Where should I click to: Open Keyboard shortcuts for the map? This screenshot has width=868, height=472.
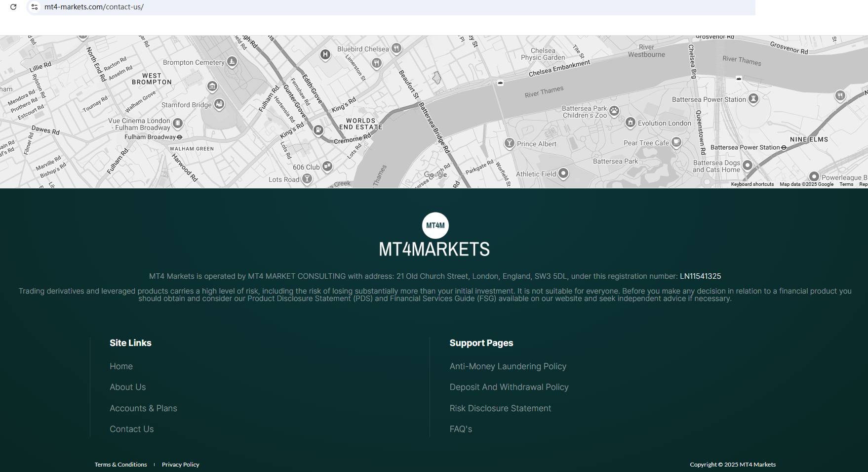pos(752,184)
